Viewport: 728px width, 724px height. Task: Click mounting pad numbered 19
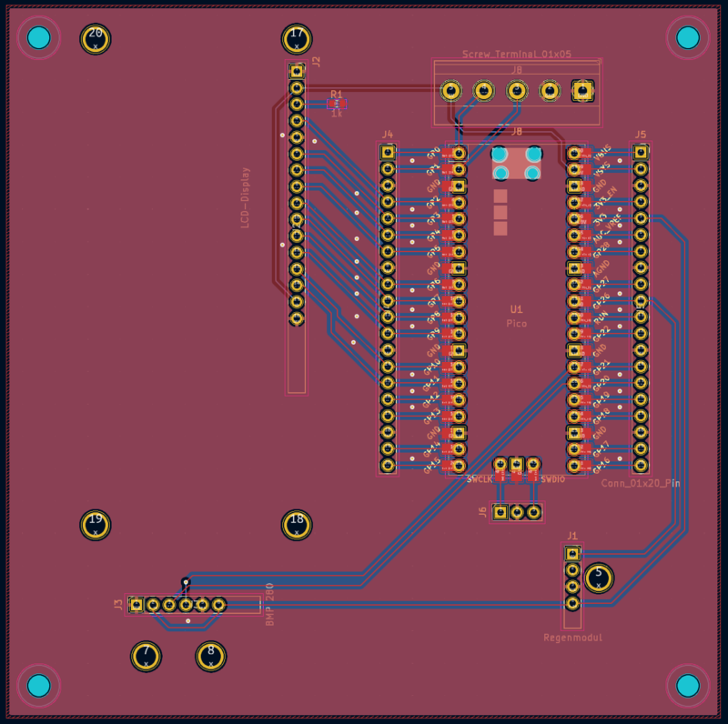point(96,525)
